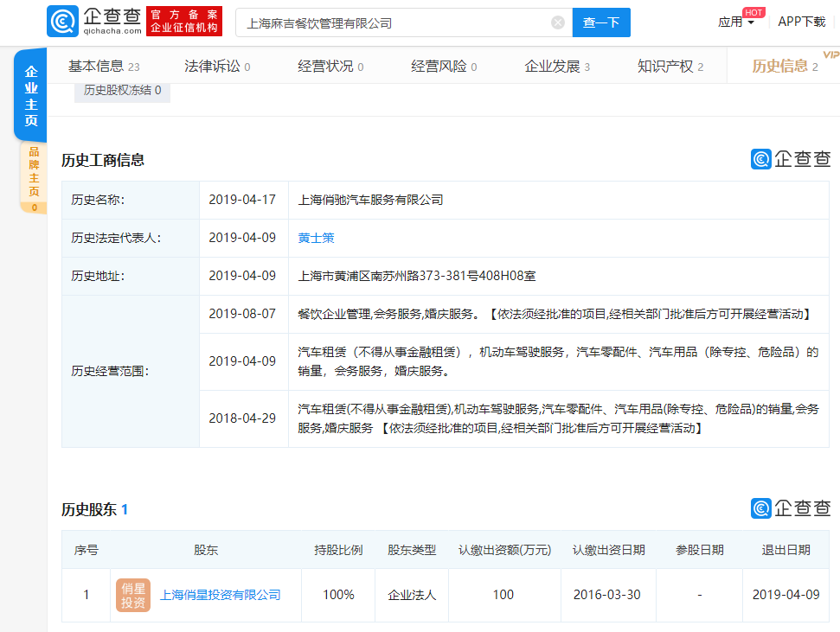This screenshot has width=840, height=632.
Task: Switch to the 历史信息 VIP tab
Action: point(785,67)
